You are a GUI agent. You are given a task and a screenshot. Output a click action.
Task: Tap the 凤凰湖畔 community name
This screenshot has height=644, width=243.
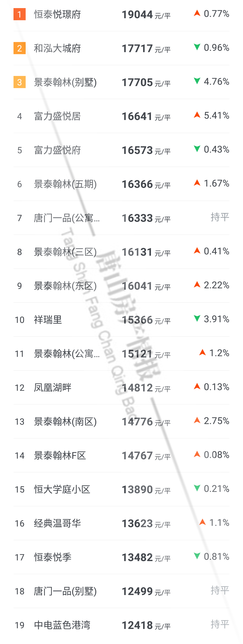coord(53,388)
